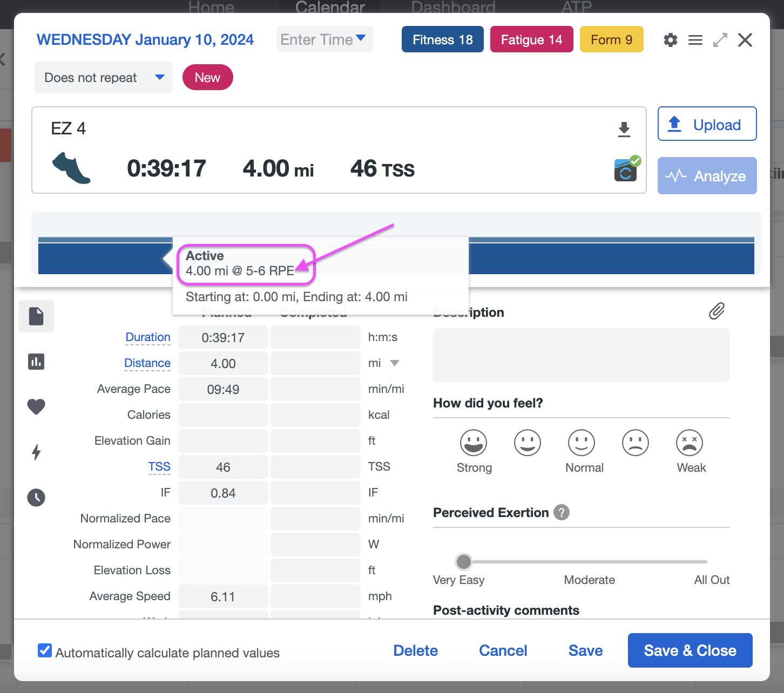Select the Weak feeling face
The height and width of the screenshot is (693, 784).
click(690, 443)
